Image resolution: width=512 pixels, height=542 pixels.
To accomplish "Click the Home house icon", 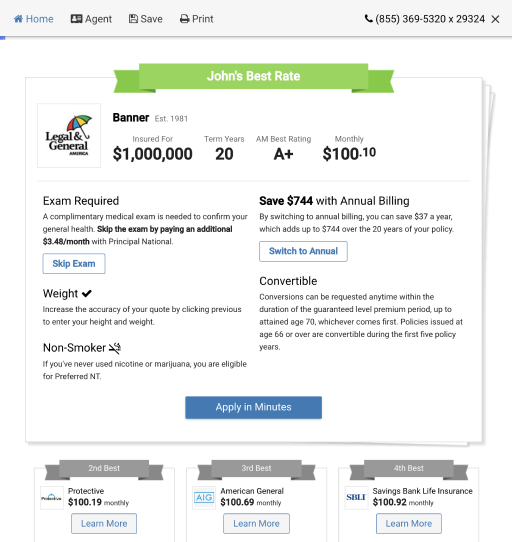I will [x=18, y=19].
